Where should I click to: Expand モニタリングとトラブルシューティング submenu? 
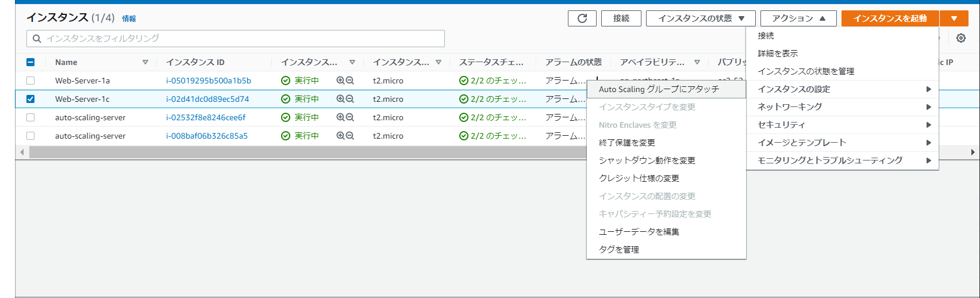843,161
